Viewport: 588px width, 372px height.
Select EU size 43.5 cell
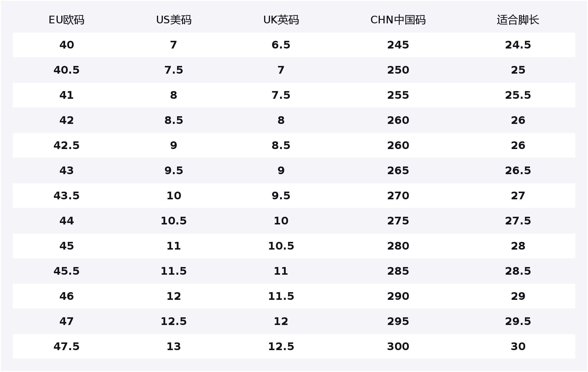[67, 196]
